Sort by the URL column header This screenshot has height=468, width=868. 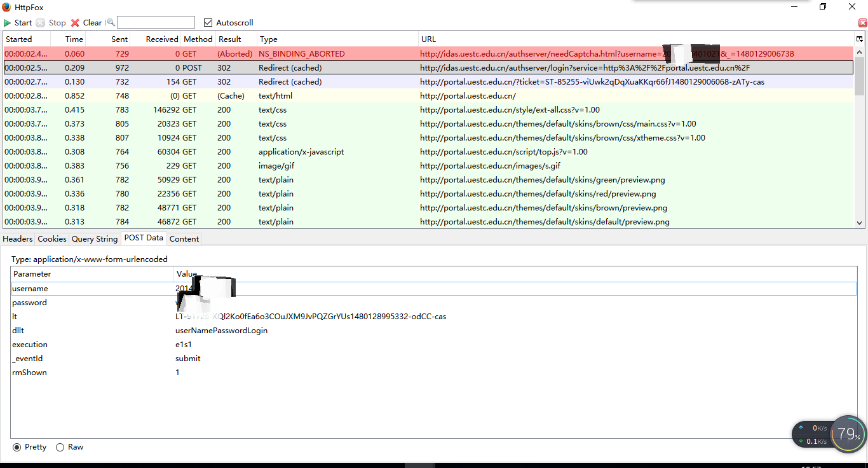pyautogui.click(x=637, y=39)
